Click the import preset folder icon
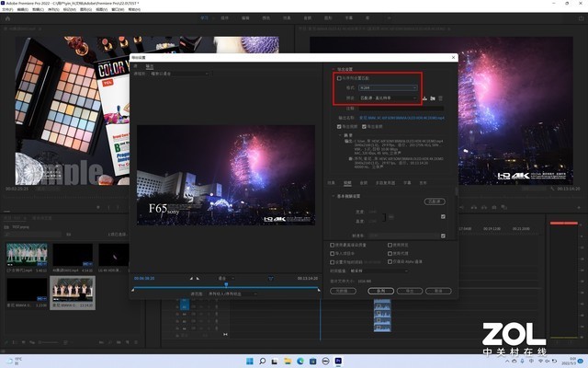The height and width of the screenshot is (368, 588). point(433,98)
